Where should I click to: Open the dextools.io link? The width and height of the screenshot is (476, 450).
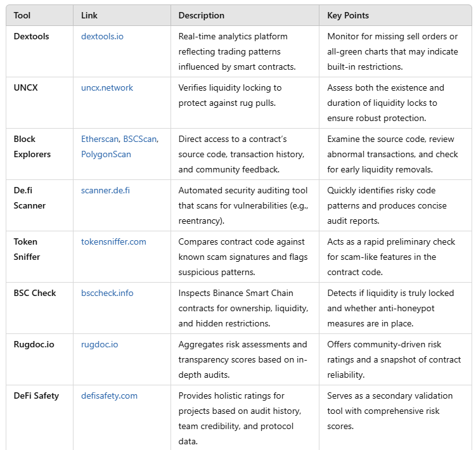pos(102,36)
